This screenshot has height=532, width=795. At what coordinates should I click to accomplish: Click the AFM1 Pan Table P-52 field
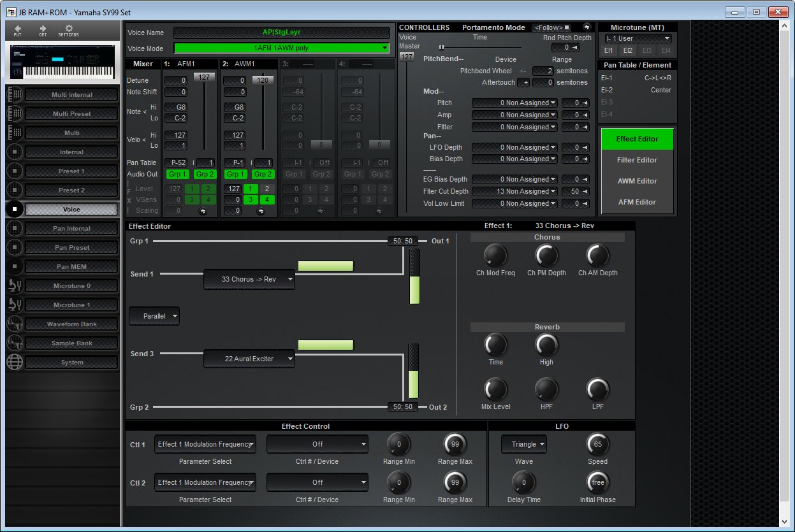[x=177, y=163]
